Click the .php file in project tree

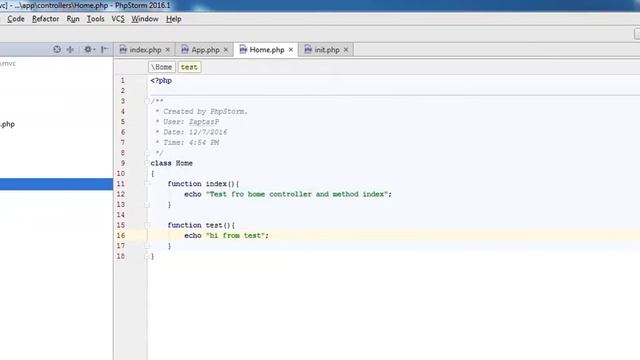(x=7, y=124)
